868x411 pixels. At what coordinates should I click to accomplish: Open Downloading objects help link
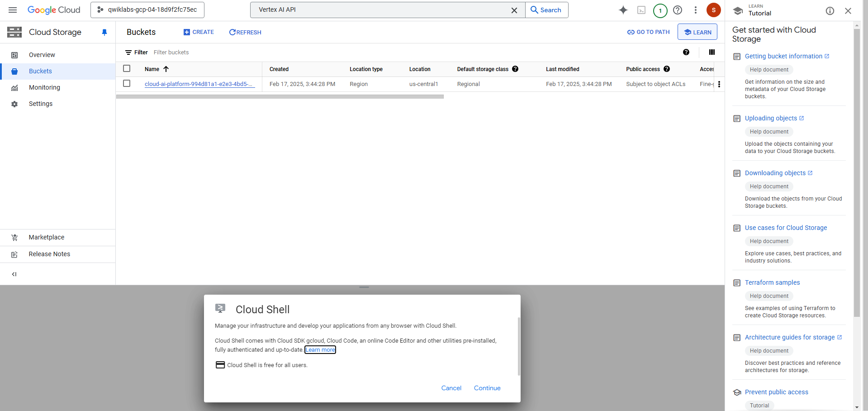coord(779,173)
